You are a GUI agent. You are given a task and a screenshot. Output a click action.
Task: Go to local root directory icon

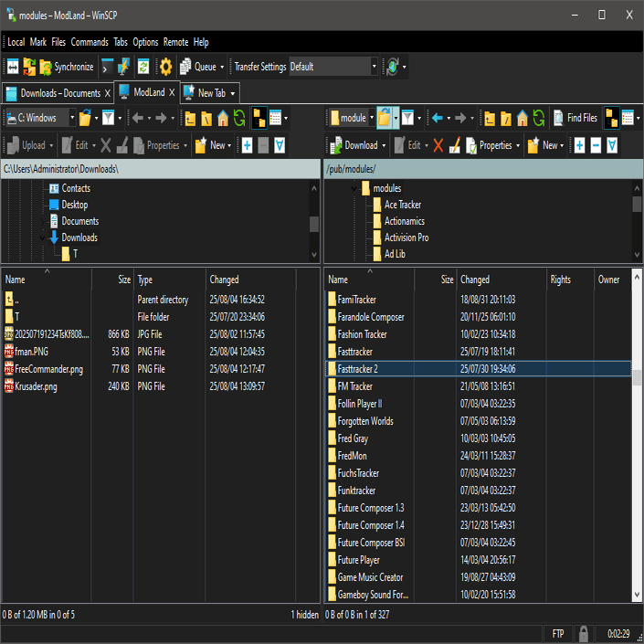tap(206, 118)
